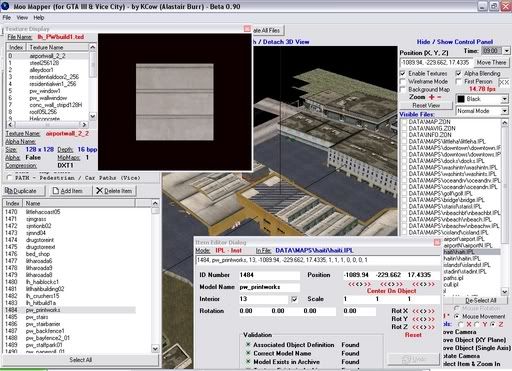
Task: Click Rot X adjustment arrows
Action: pos(423,311)
